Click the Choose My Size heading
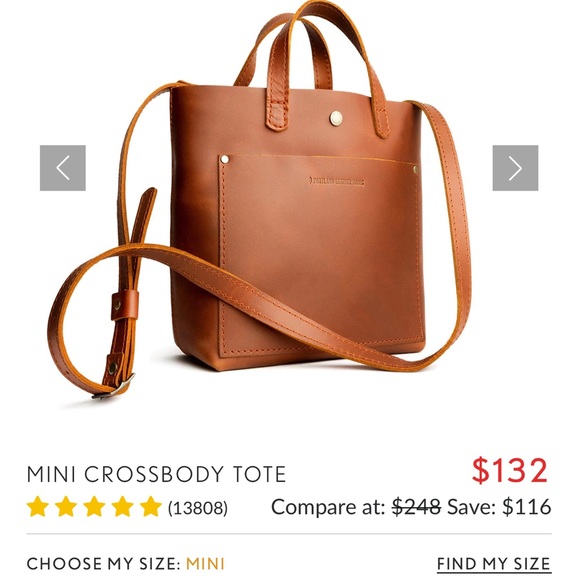 click(x=104, y=564)
